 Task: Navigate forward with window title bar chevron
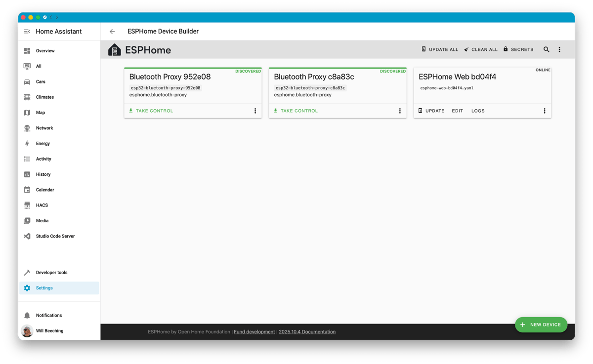[57, 17]
